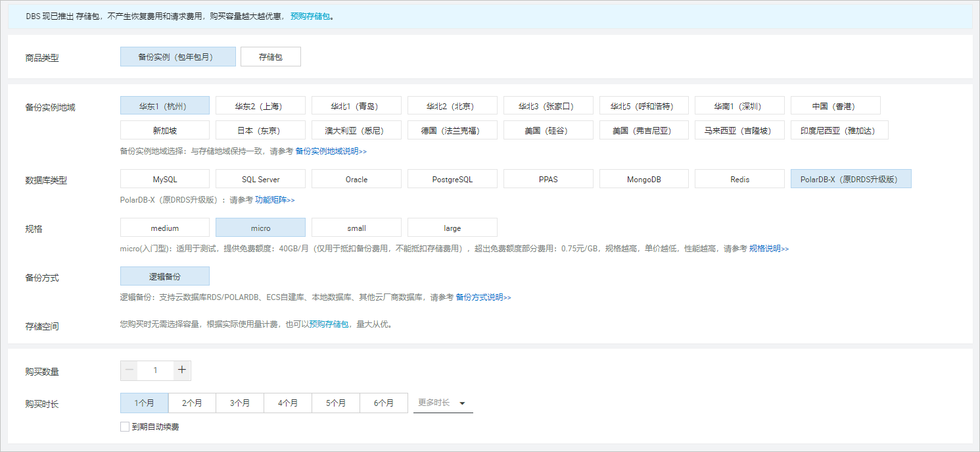Pick 德国（法兰克福）as backup region
The width and height of the screenshot is (980, 452).
click(452, 130)
